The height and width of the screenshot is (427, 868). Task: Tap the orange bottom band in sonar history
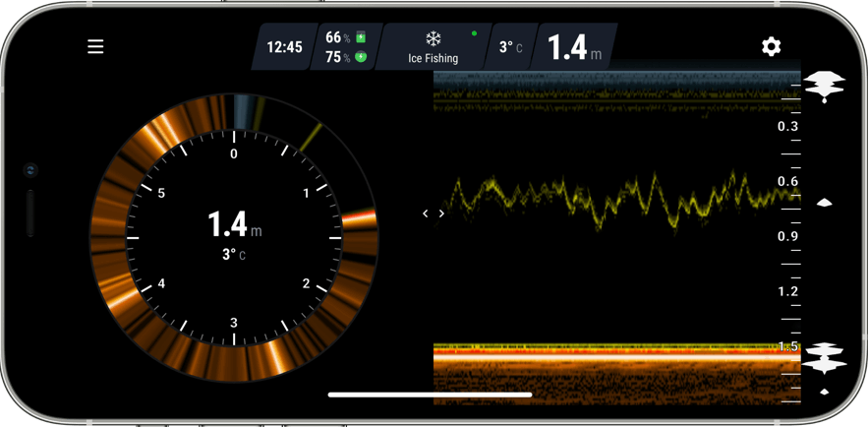[616, 374]
